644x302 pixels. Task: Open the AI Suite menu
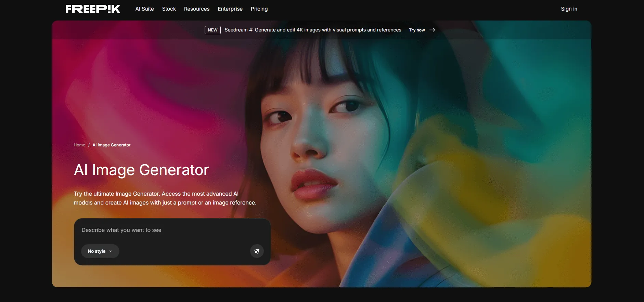coord(144,9)
